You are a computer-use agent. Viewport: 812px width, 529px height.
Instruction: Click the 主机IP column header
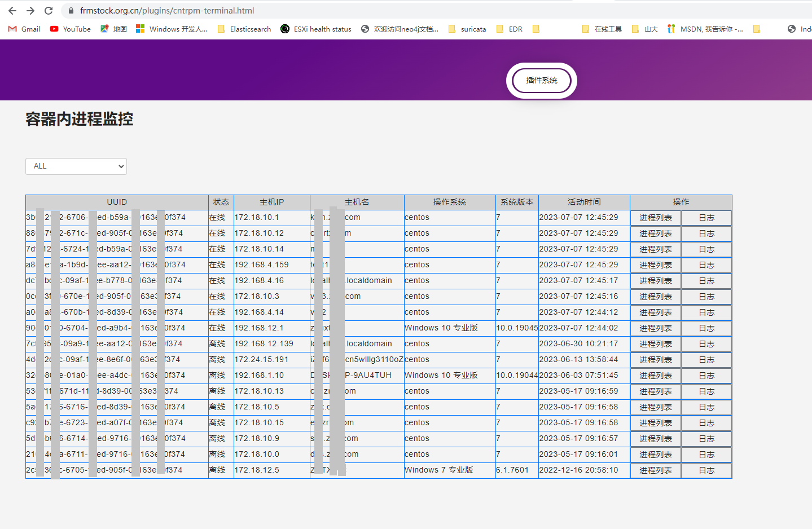[272, 202]
